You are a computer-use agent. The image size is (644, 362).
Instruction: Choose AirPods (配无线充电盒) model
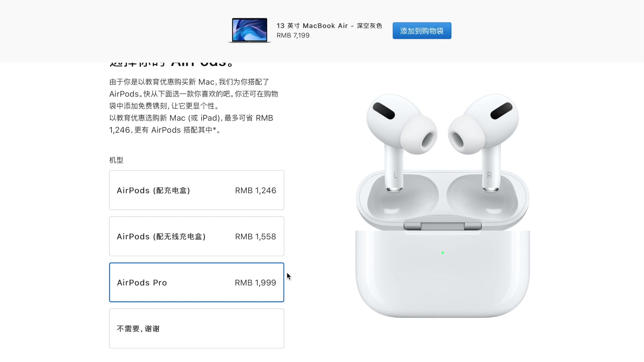pyautogui.click(x=197, y=236)
